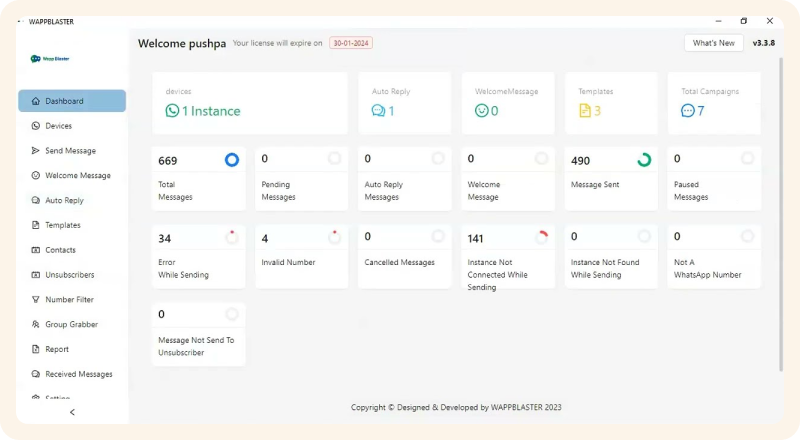The image size is (800, 440).
Task: Click the ring indicator on Invalid Number card
Action: [335, 237]
